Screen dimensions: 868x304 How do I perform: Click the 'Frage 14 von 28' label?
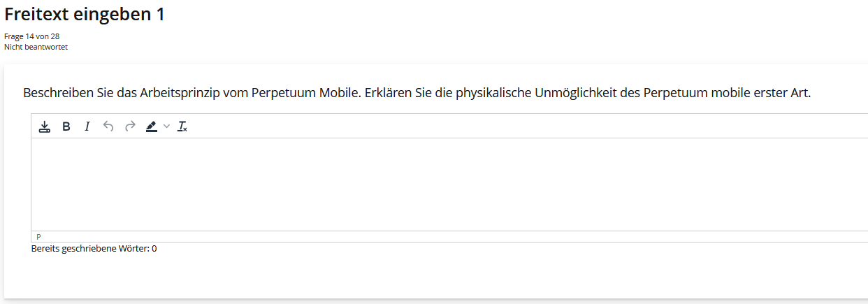coord(31,36)
